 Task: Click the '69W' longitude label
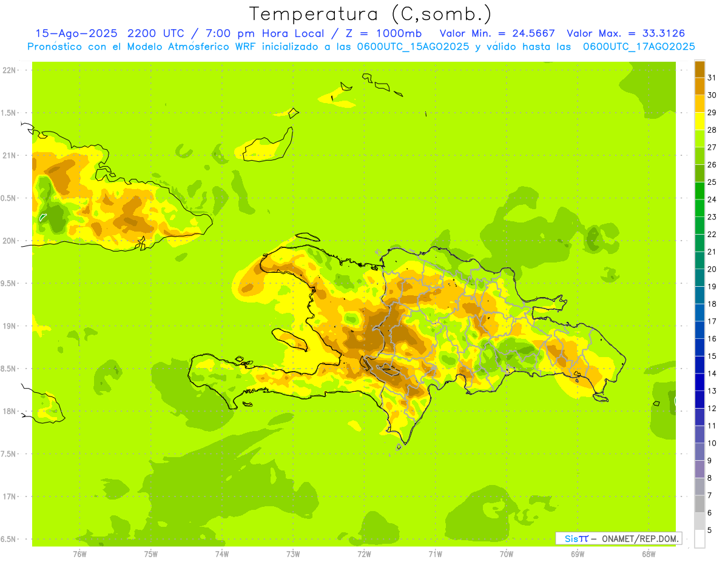click(x=578, y=554)
